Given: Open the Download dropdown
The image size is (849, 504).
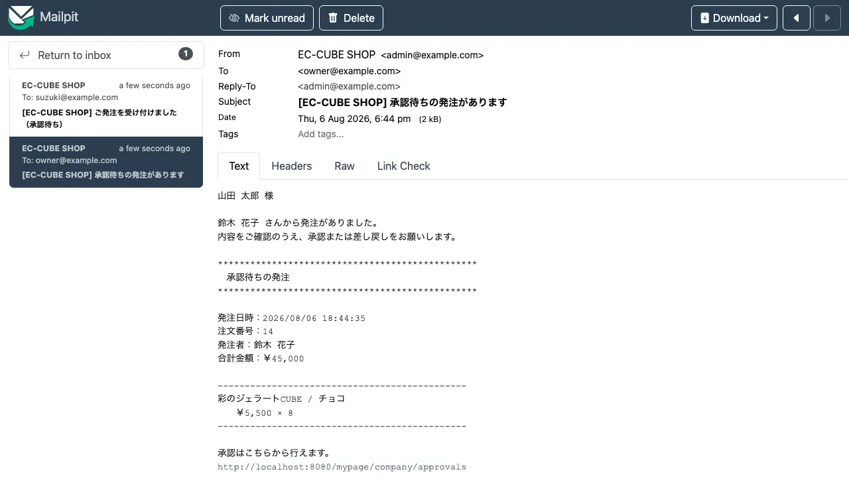Looking at the screenshot, I should click(734, 18).
